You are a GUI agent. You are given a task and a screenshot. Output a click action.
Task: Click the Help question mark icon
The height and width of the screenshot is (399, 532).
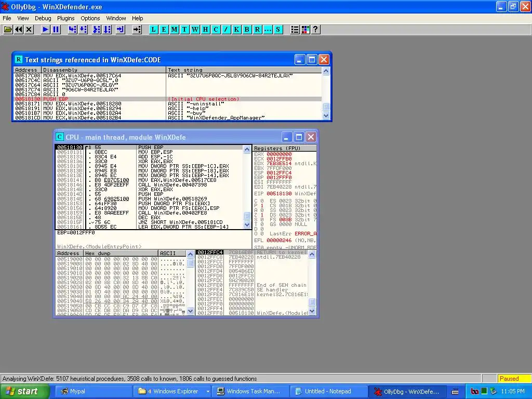pyautogui.click(x=315, y=30)
